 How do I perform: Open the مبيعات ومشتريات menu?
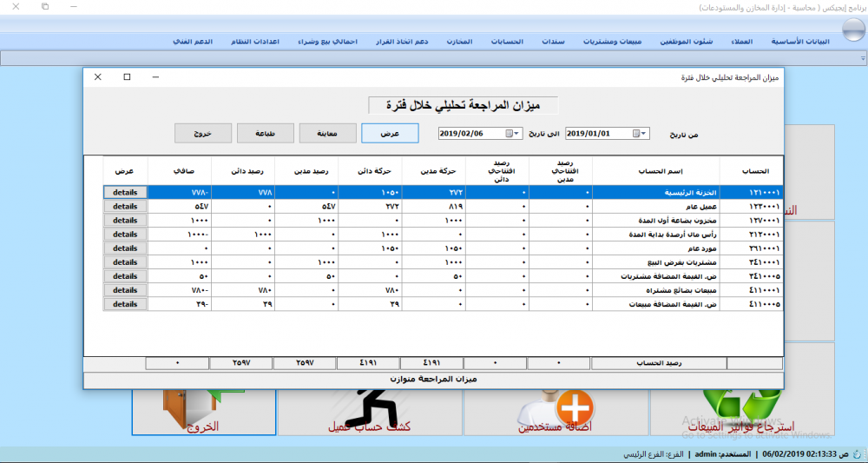(x=612, y=42)
